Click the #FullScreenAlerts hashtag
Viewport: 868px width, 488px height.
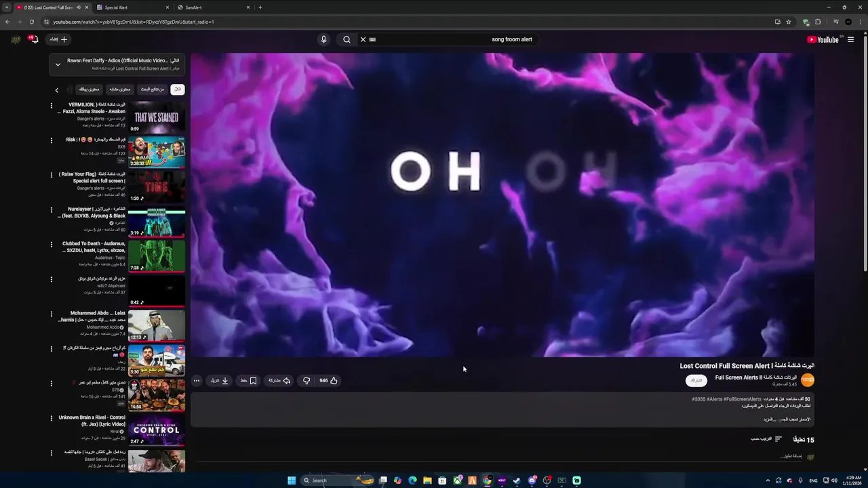pos(743,399)
